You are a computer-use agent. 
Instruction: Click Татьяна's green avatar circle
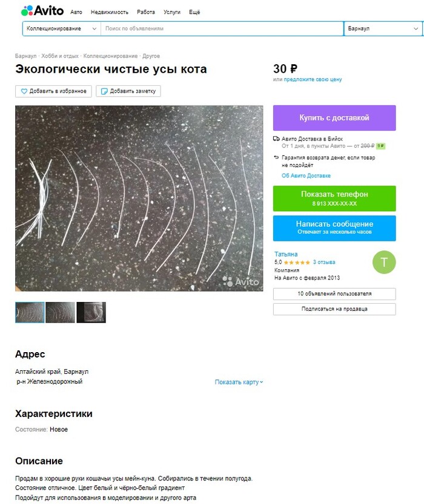[x=384, y=263]
